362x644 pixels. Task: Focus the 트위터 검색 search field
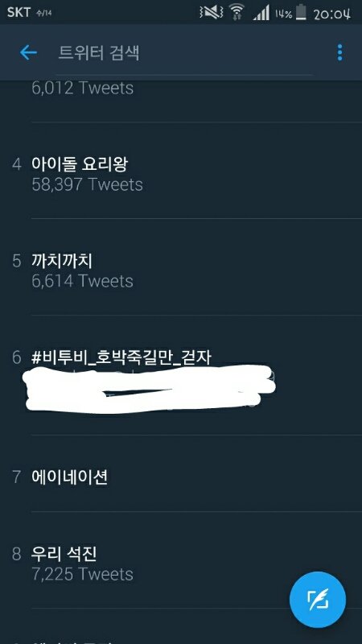(184, 53)
